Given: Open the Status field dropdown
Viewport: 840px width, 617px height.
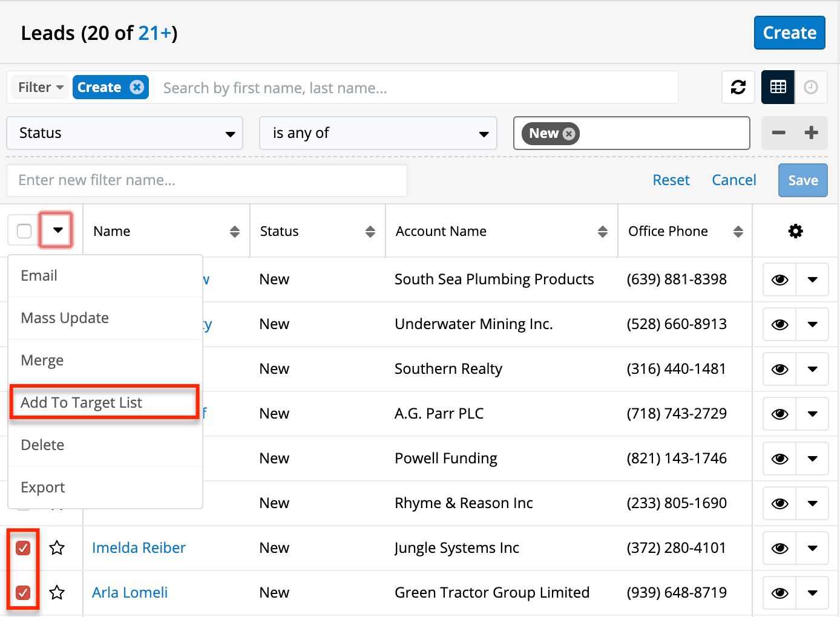Looking at the screenshot, I should 125,133.
